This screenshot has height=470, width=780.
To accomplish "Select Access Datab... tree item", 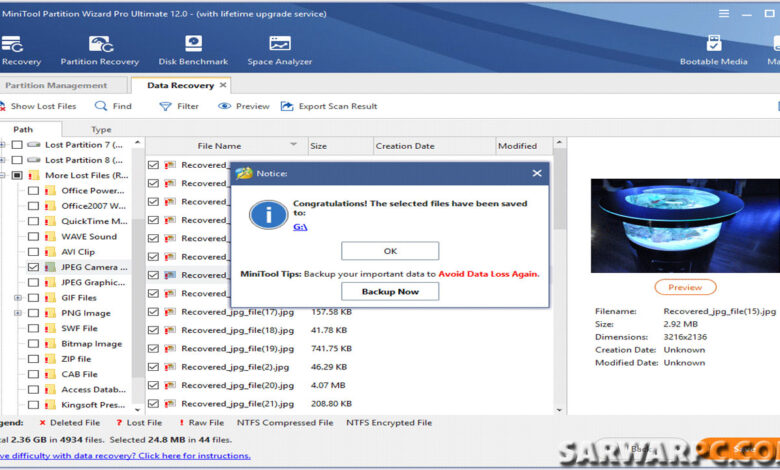I will pyautogui.click(x=94, y=389).
